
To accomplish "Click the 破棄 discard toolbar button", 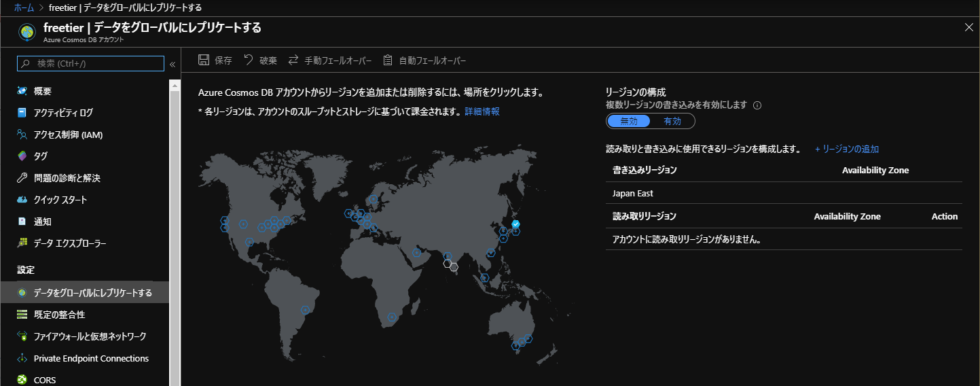I will (259, 60).
